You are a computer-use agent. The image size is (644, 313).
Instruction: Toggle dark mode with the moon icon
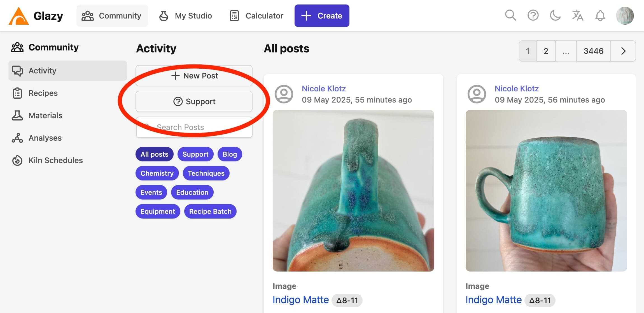pos(555,16)
